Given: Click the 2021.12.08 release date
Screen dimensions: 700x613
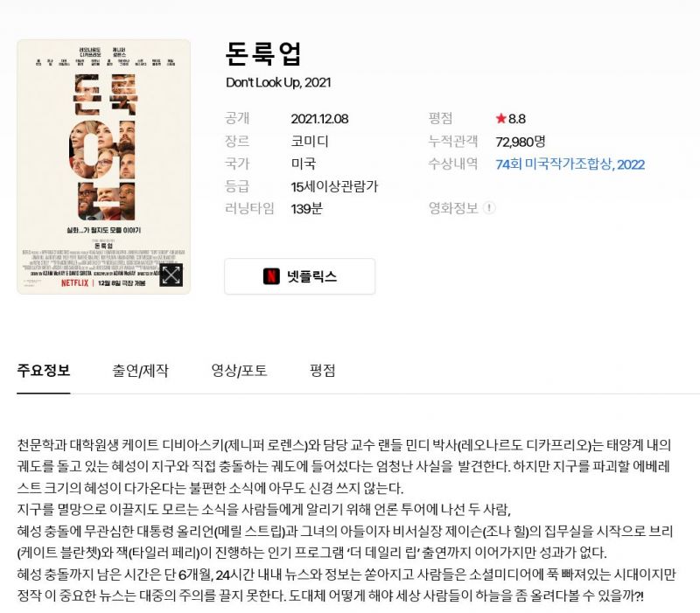Looking at the screenshot, I should pyautogui.click(x=319, y=119).
